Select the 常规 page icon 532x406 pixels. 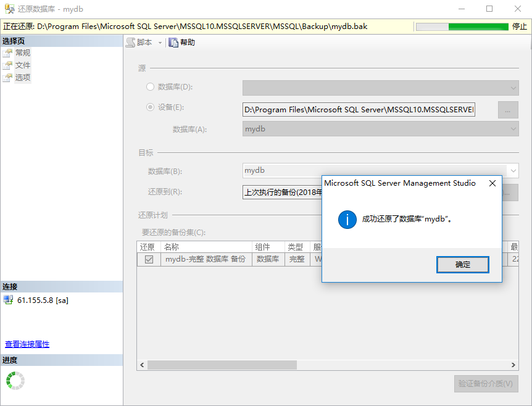(x=7, y=53)
